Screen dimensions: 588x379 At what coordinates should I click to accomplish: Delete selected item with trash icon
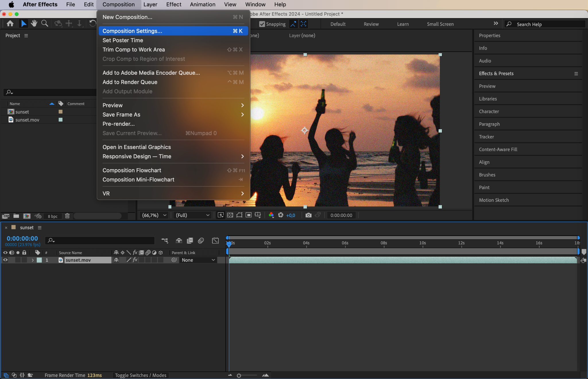point(67,216)
